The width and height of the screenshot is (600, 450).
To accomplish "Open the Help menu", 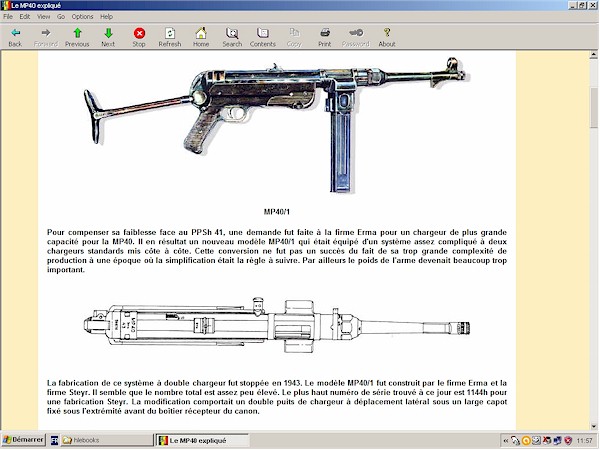I will (x=106, y=16).
